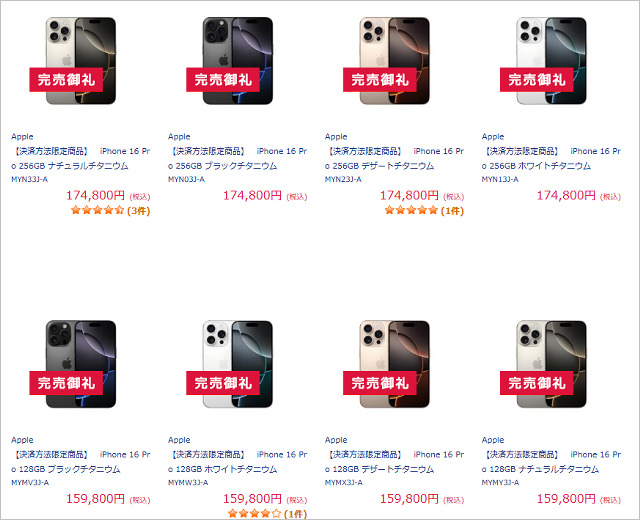
Task: Open the 256GB White Titanium iPhone thumbnail
Action: (551, 61)
